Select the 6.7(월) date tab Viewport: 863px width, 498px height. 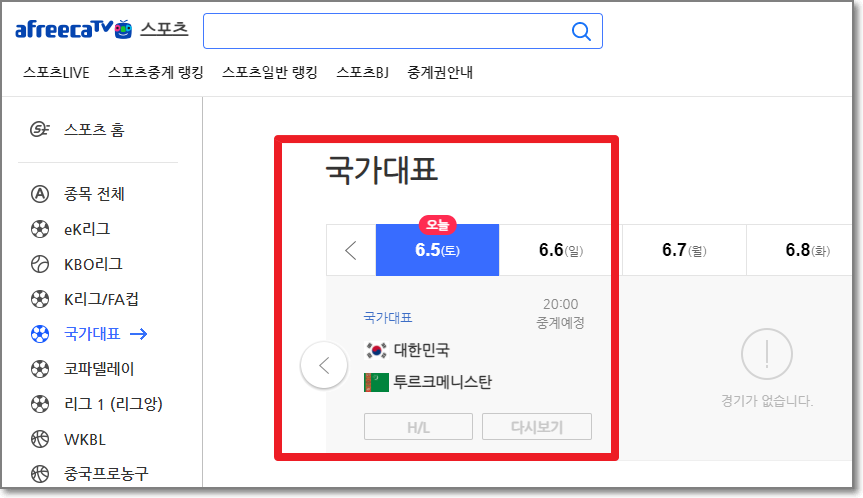684,250
